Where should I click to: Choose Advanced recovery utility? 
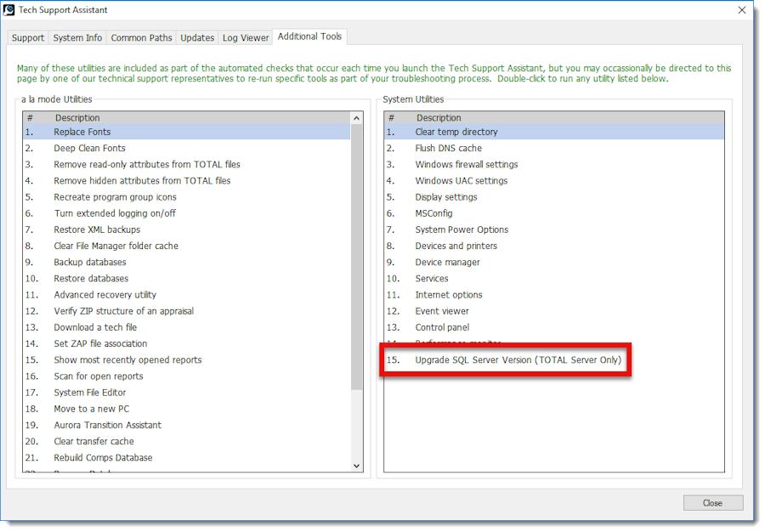coord(186,295)
